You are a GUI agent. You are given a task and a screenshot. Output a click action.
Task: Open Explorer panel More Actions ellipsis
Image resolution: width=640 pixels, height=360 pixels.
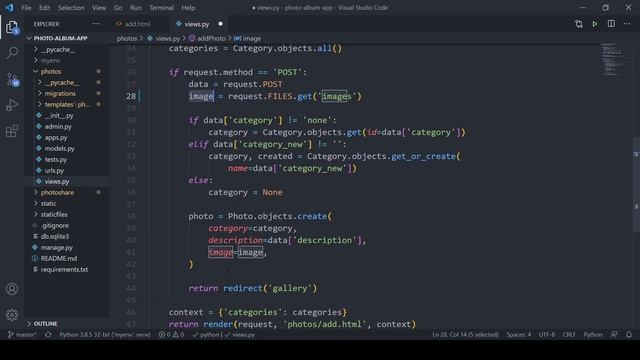tap(96, 24)
